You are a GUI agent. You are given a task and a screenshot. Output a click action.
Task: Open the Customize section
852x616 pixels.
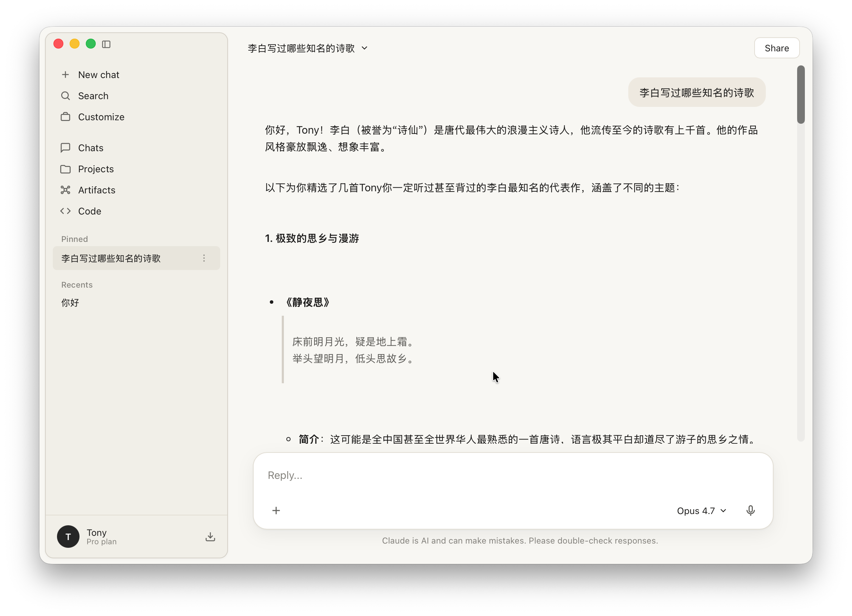click(x=101, y=117)
